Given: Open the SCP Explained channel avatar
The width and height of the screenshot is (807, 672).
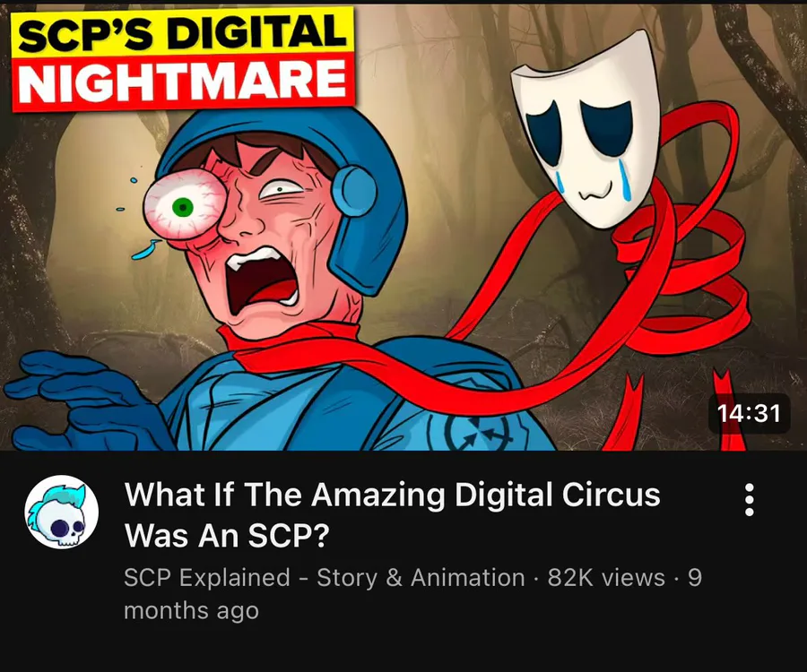Looking at the screenshot, I should pyautogui.click(x=62, y=513).
